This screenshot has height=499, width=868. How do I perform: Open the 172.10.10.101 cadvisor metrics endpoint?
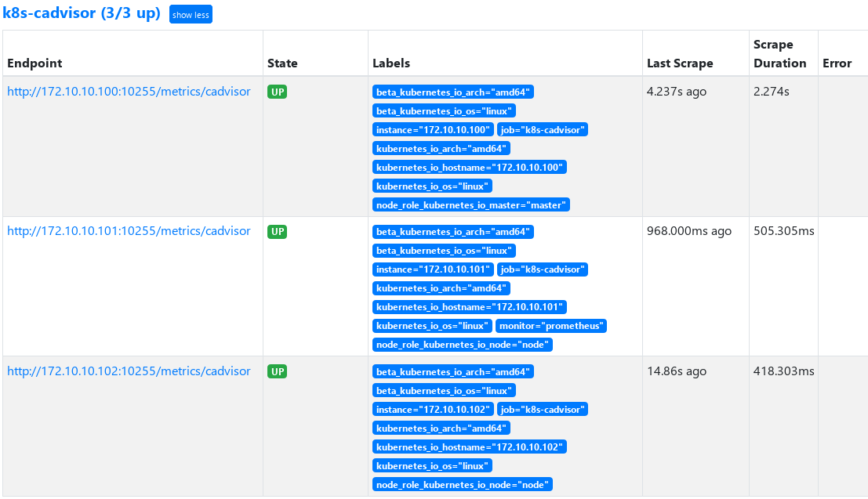pyautogui.click(x=129, y=230)
